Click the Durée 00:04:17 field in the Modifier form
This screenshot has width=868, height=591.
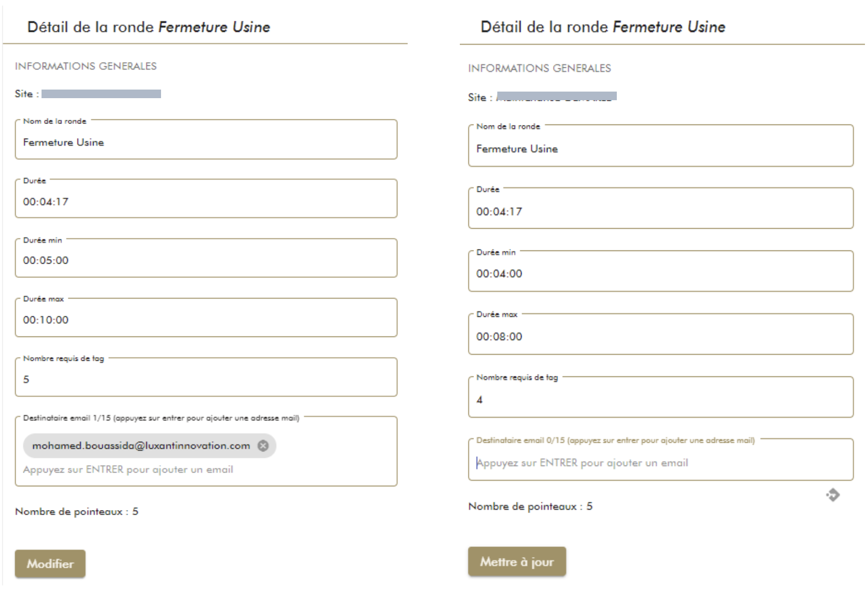(x=206, y=201)
